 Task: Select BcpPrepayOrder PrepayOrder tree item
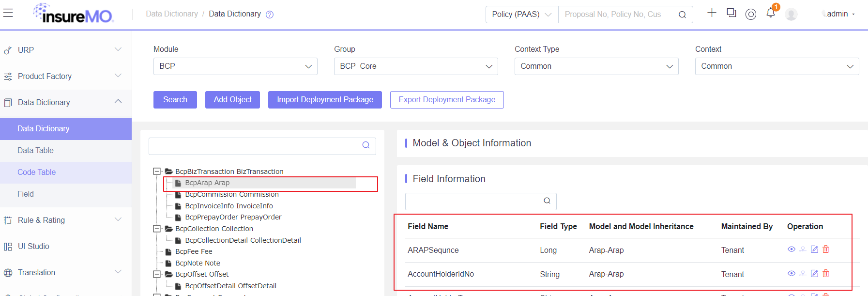(233, 218)
